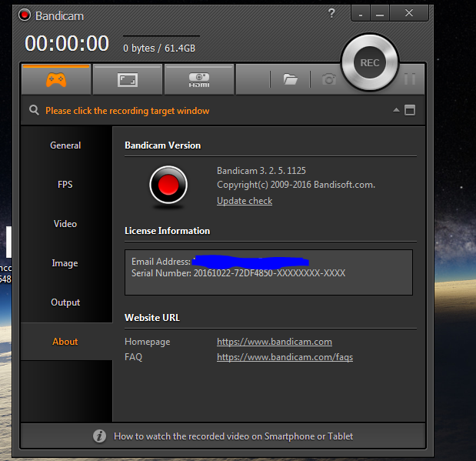Viewport: 476px width, 461px height.
Task: Open the output folder icon
Action: (290, 79)
